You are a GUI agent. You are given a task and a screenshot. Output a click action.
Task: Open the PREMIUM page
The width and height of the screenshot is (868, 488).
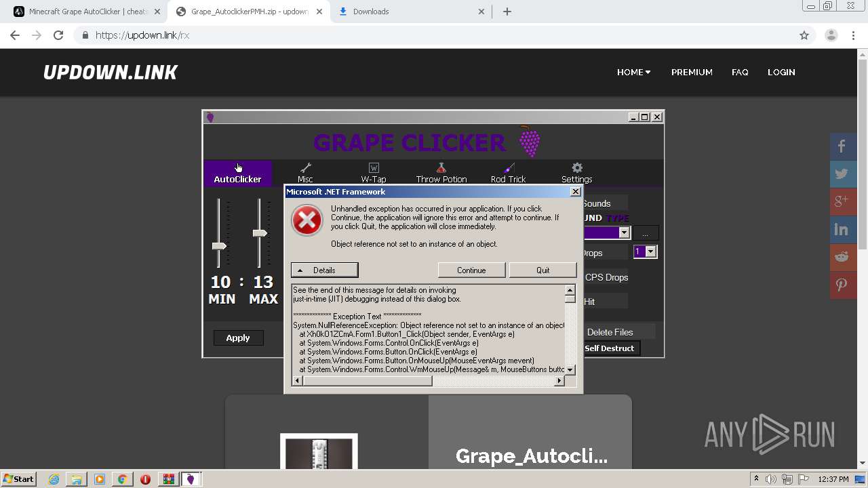coord(692,72)
